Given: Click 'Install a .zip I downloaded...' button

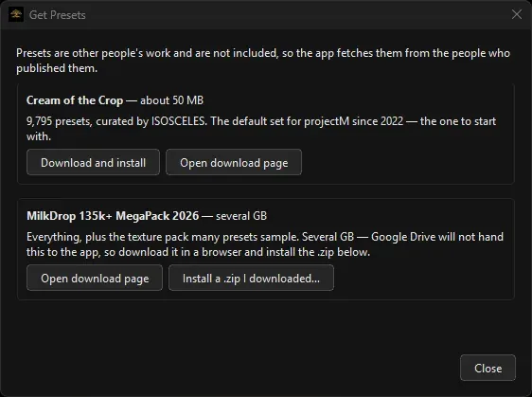Looking at the screenshot, I should point(251,278).
